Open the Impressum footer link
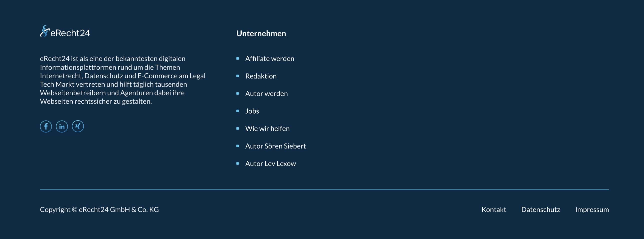644x239 pixels. 592,209
